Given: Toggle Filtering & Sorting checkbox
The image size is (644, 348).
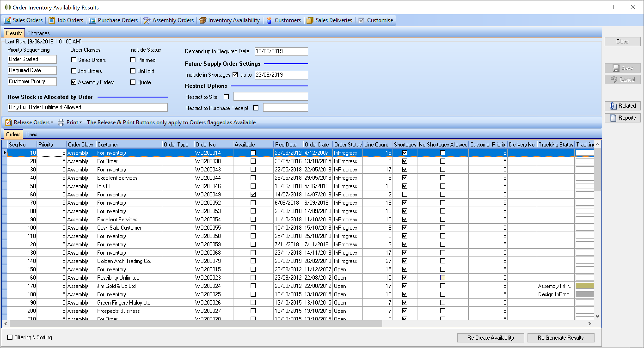Looking at the screenshot, I should tap(10, 337).
